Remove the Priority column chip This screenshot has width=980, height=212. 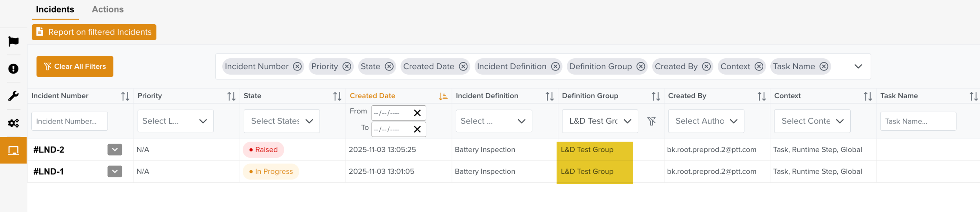click(x=347, y=66)
